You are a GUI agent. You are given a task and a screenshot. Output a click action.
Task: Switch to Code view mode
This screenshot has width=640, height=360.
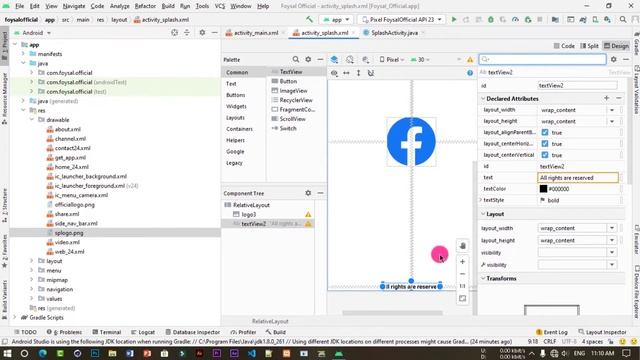564,46
